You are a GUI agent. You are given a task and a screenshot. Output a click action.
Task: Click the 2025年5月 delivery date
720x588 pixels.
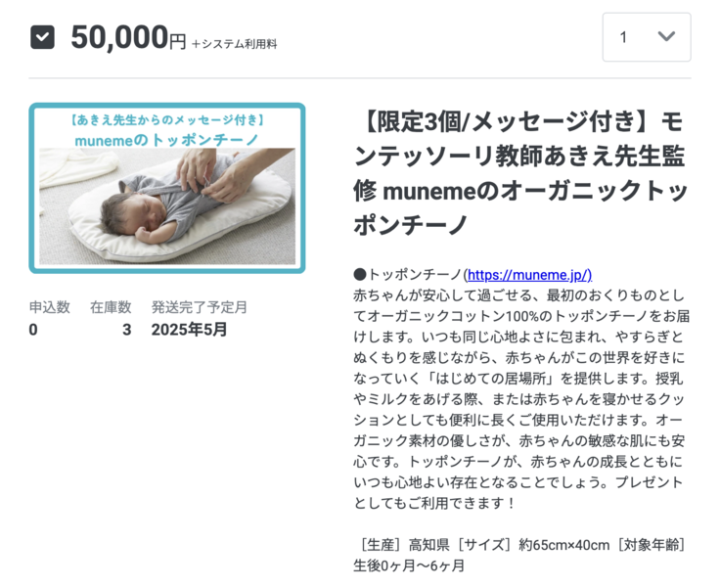pyautogui.click(x=190, y=330)
